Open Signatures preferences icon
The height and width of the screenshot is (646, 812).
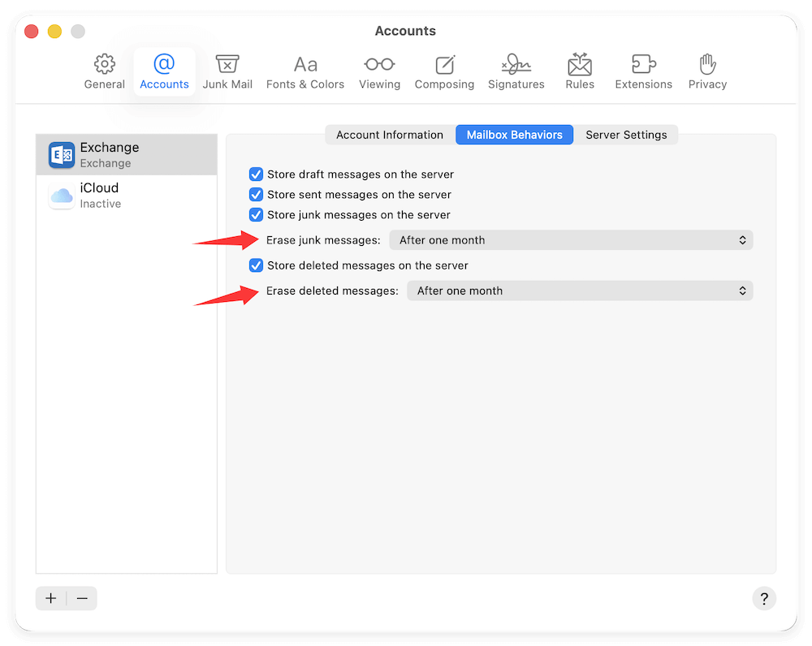[x=516, y=71]
